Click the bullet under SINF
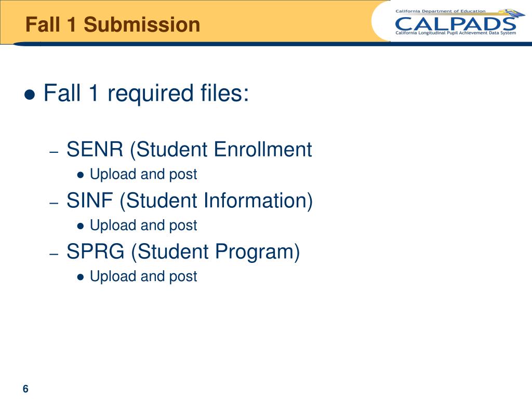 [81, 227]
